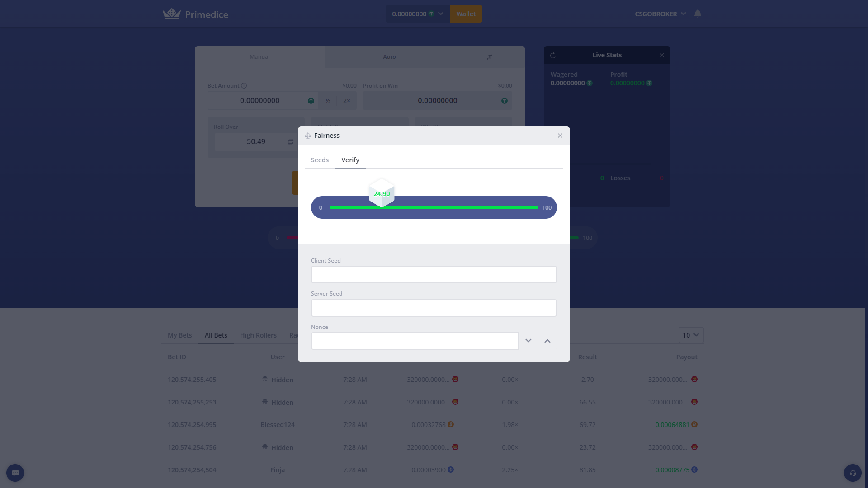The width and height of the screenshot is (868, 488).
Task: Open the balance currency dropdown
Action: [x=418, y=14]
